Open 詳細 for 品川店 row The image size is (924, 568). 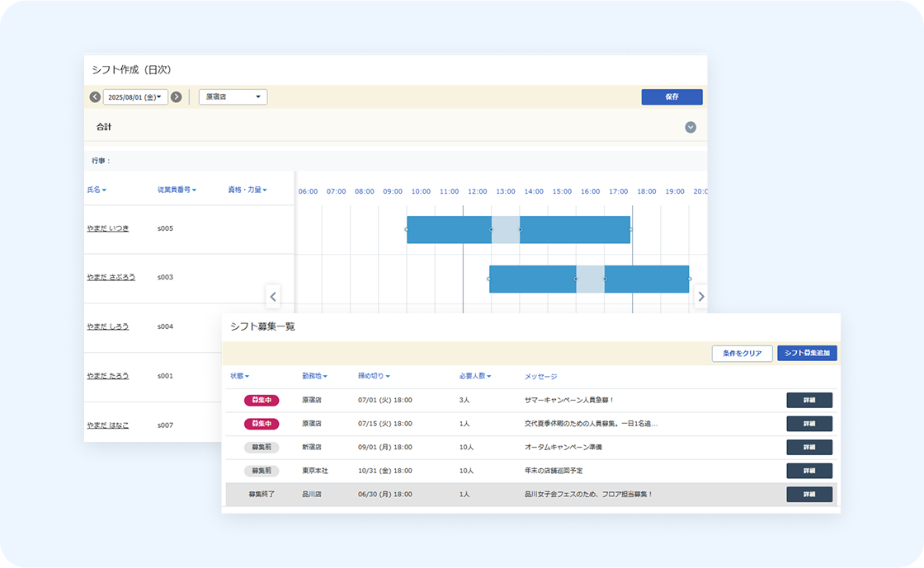808,495
